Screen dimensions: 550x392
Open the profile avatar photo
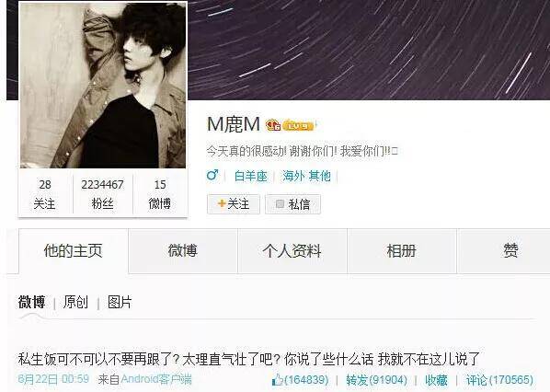coord(103,86)
